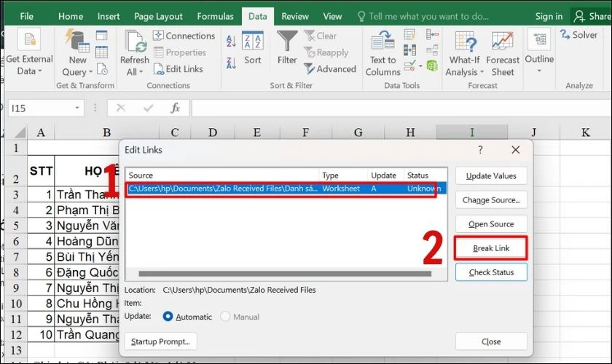
Task: Click Recent Sources icon in Get & Transform
Action: 102,69
